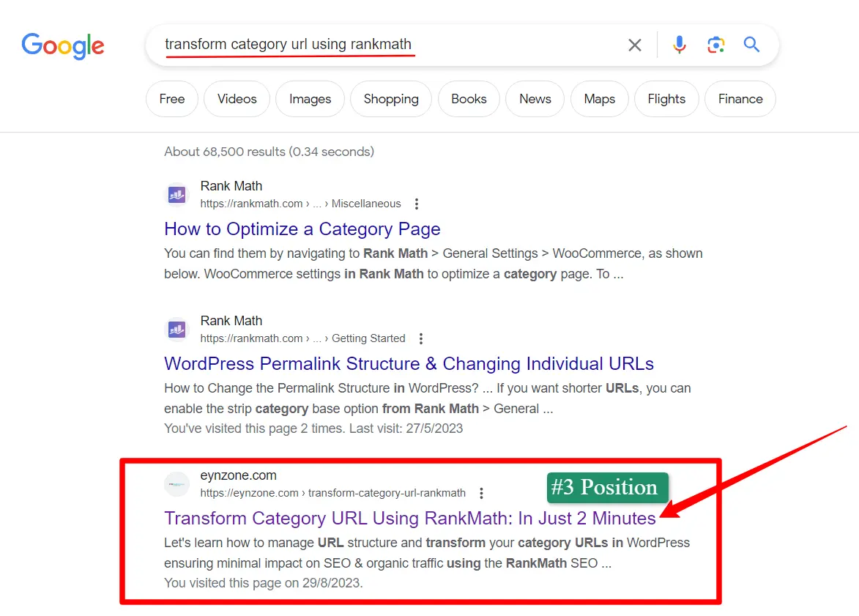Click the eynzone.com site favicon
The image size is (859, 616).
point(177,484)
